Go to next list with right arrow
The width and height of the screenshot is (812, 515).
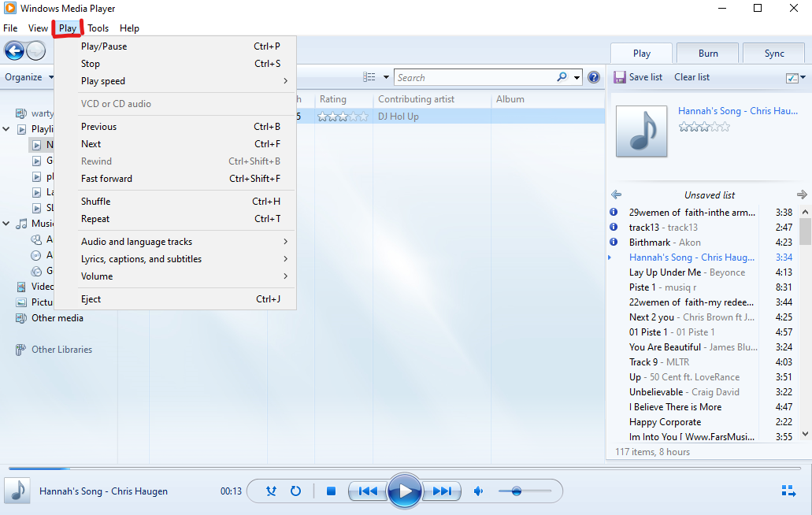[802, 195]
